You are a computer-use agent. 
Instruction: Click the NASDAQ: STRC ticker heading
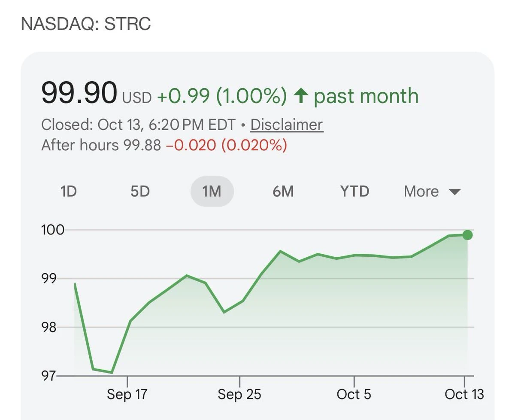coord(86,24)
